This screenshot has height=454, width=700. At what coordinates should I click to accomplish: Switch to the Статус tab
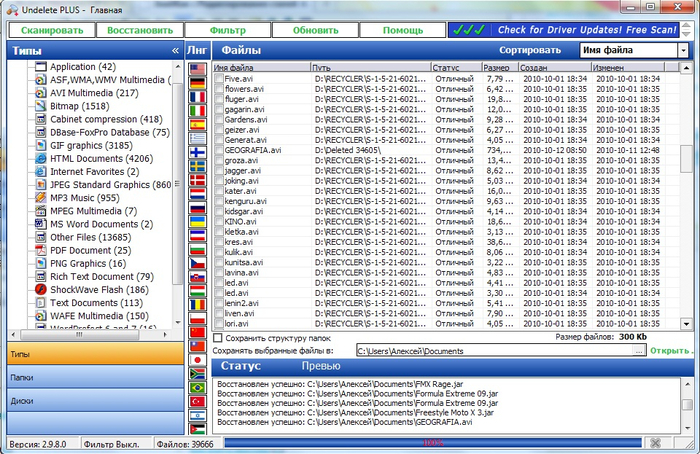(x=241, y=366)
